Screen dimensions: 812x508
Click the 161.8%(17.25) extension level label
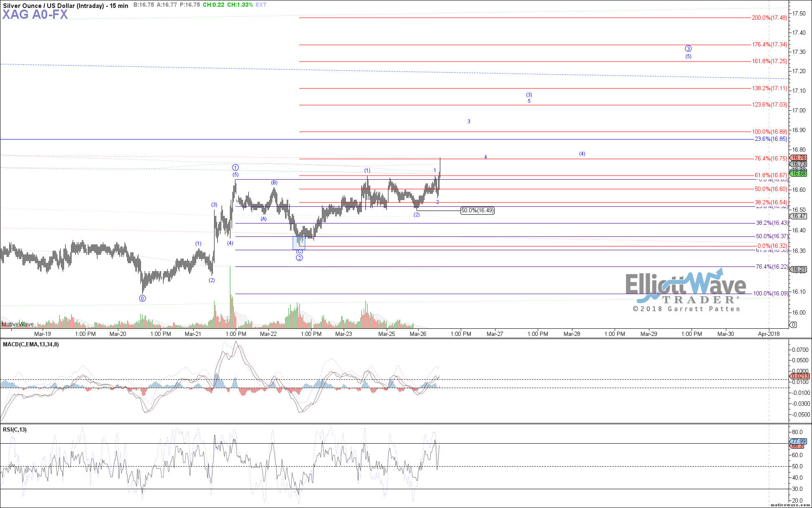[x=769, y=61]
